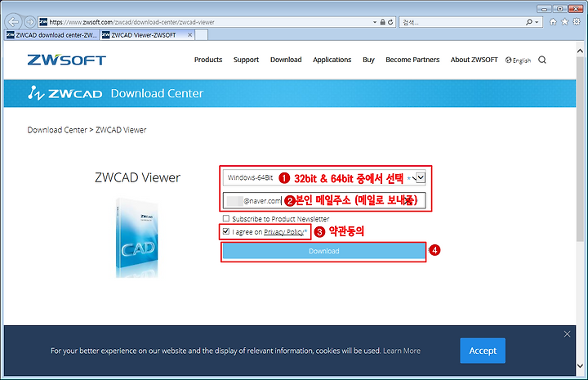Click the ZWCAD Viewer product box image
Image resolution: width=588 pixels, height=380 pixels.
[x=137, y=238]
